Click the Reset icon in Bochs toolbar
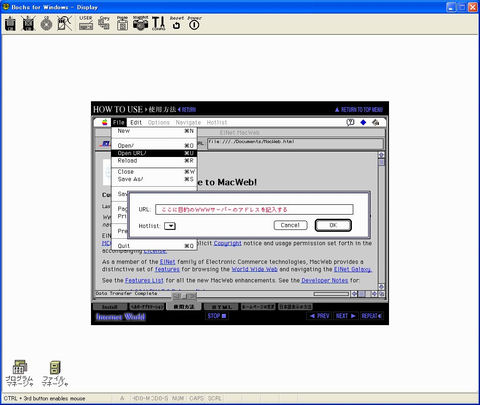Image resolution: width=480 pixels, height=405 pixels. [x=176, y=23]
